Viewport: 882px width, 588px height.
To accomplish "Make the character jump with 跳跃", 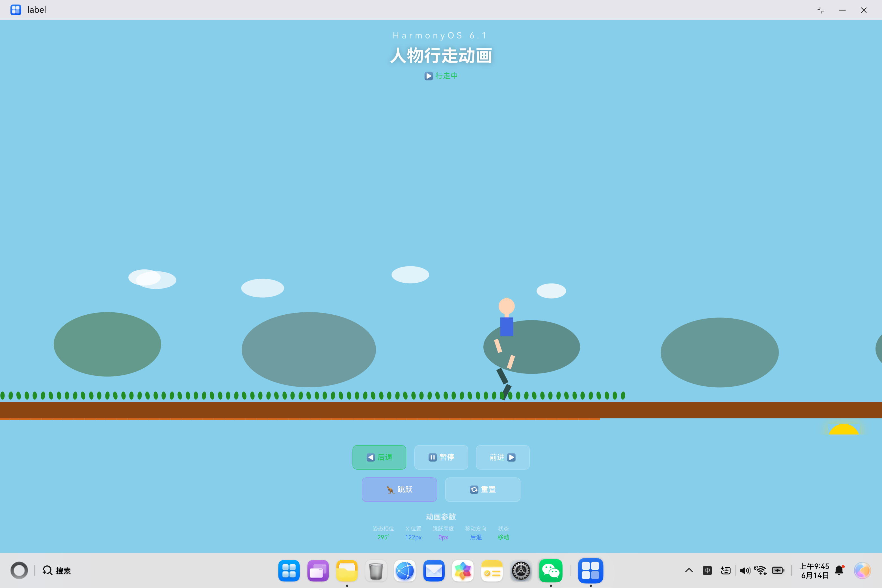I will (x=399, y=489).
